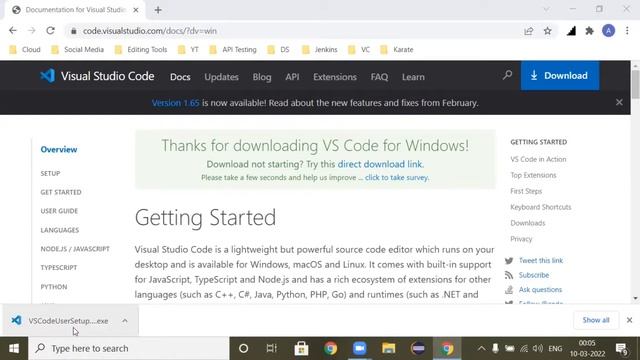Open the Chrome three-dot menu
The image size is (640, 360).
(x=627, y=31)
